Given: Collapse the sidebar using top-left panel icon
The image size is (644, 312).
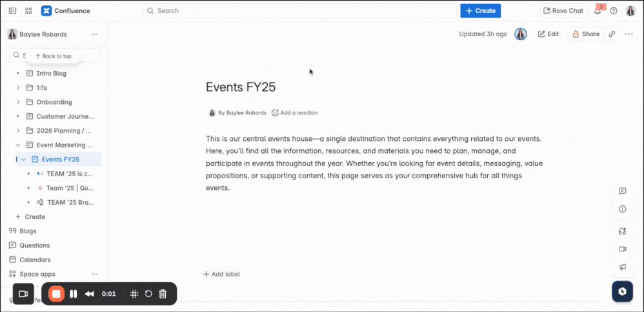Looking at the screenshot, I should coord(12,11).
